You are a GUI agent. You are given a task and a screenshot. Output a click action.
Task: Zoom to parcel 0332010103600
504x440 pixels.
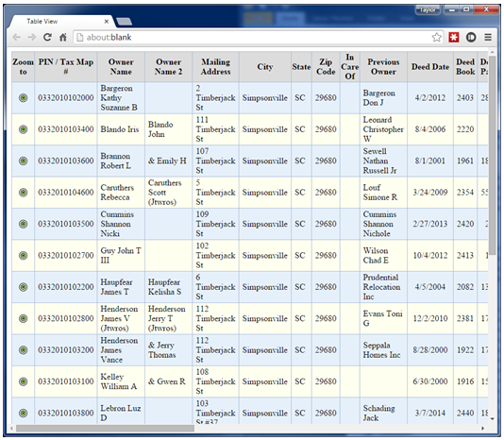click(24, 161)
